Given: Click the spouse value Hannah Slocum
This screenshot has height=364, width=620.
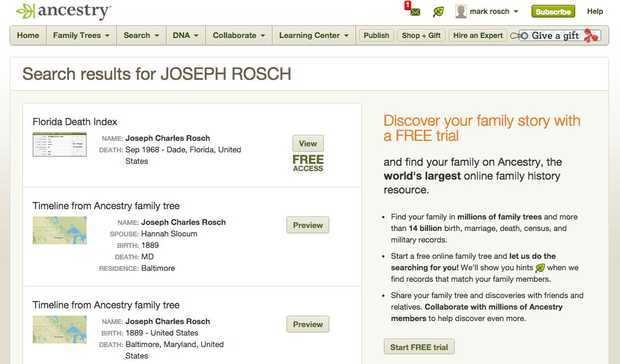Looking at the screenshot, I should (x=170, y=234).
